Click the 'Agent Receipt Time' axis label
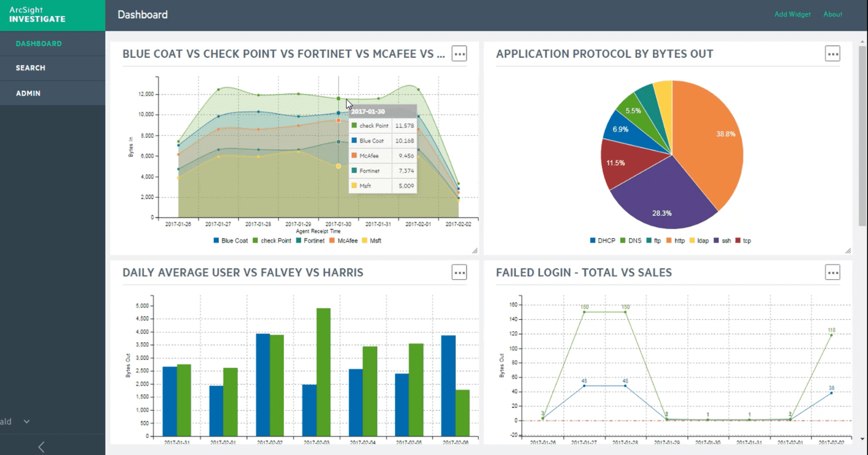The height and width of the screenshot is (455, 868). click(318, 231)
